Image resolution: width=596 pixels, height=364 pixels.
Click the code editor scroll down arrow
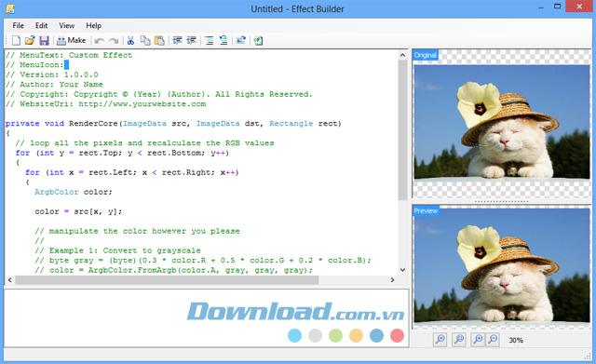[x=402, y=270]
